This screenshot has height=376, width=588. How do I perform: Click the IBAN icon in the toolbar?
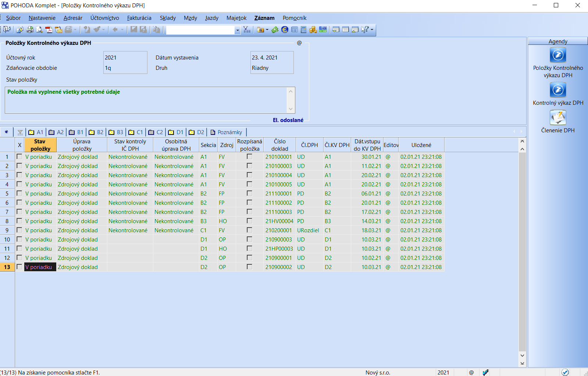(323, 30)
